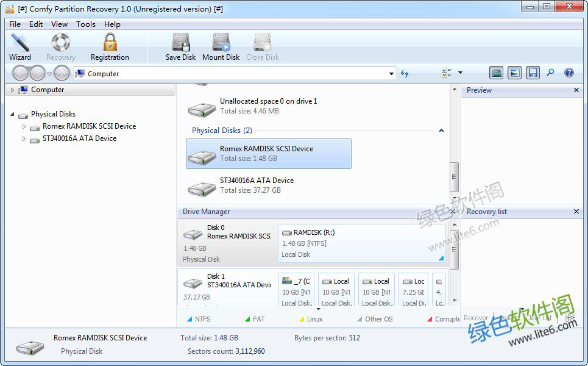
Task: Select the 7.25 GB Loc partition
Action: [x=413, y=290]
